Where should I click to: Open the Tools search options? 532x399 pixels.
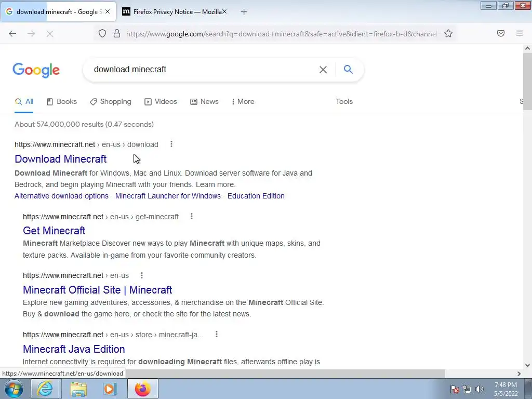coord(344,101)
